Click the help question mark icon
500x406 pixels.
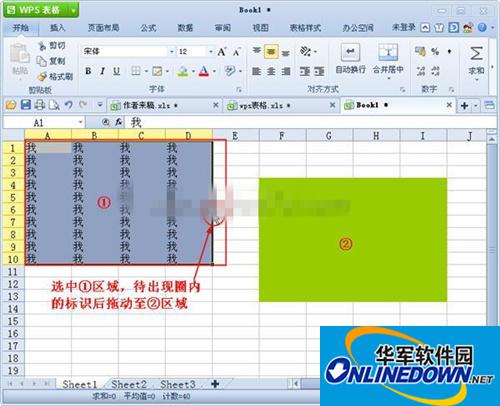[482, 28]
